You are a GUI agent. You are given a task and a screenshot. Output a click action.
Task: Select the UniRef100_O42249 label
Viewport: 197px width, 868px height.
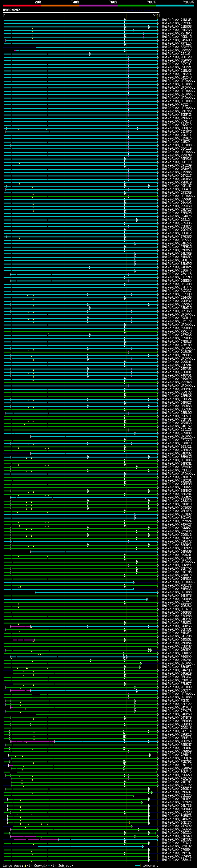[177, 125]
